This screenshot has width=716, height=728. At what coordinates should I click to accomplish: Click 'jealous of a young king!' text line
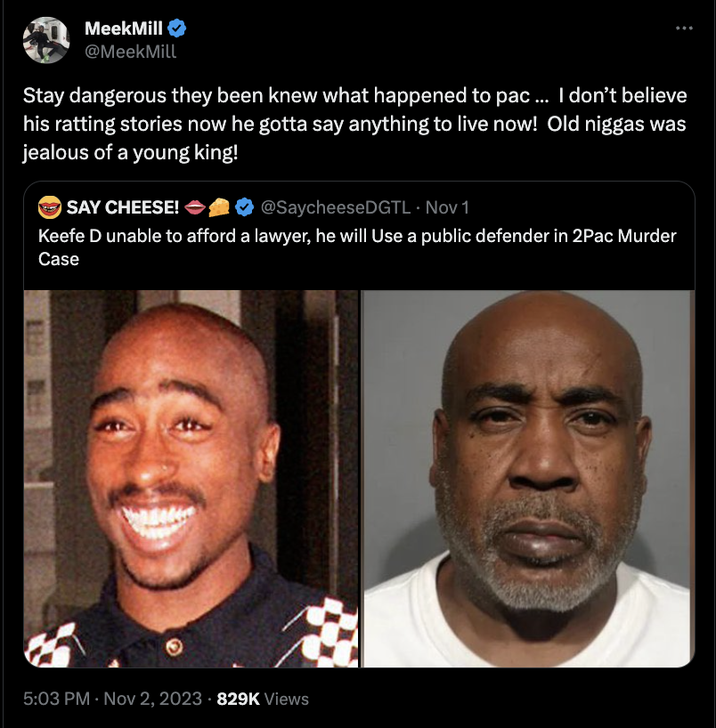pyautogui.click(x=131, y=152)
